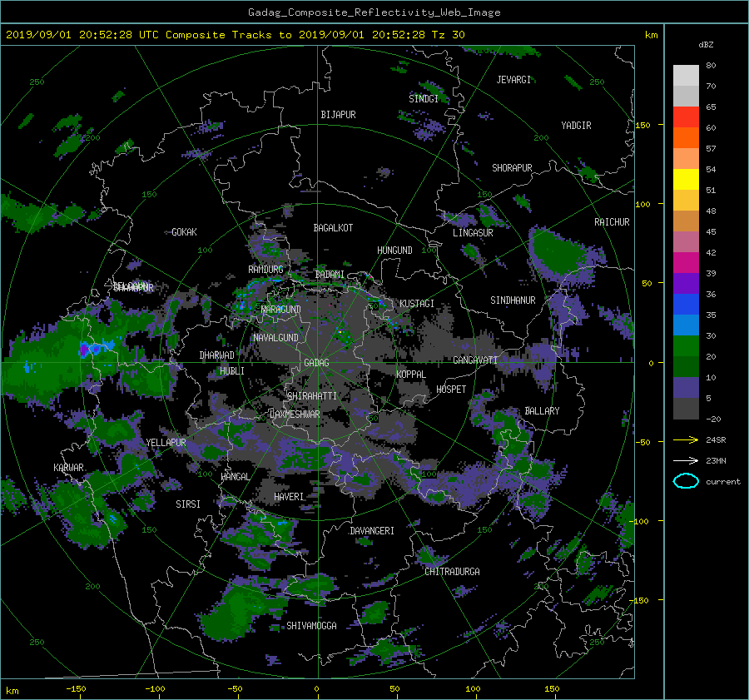The width and height of the screenshot is (749, 700).
Task: Click the HAVERI city label
Action: (x=289, y=497)
